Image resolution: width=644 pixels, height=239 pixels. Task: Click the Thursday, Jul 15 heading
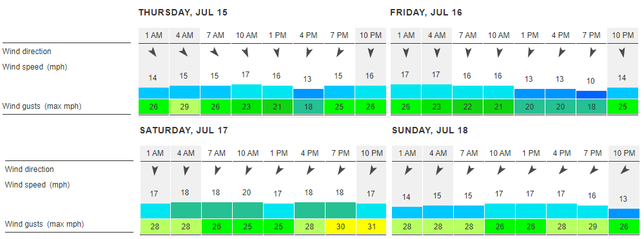click(183, 13)
